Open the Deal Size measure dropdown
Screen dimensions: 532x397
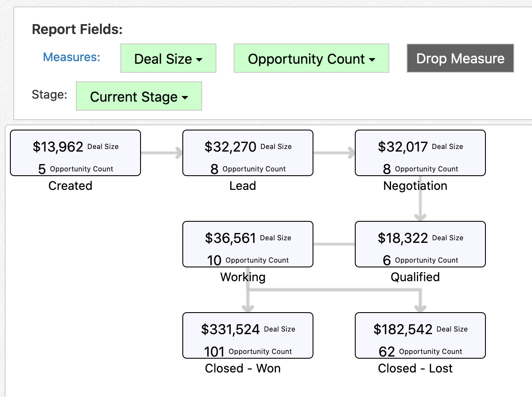click(168, 58)
